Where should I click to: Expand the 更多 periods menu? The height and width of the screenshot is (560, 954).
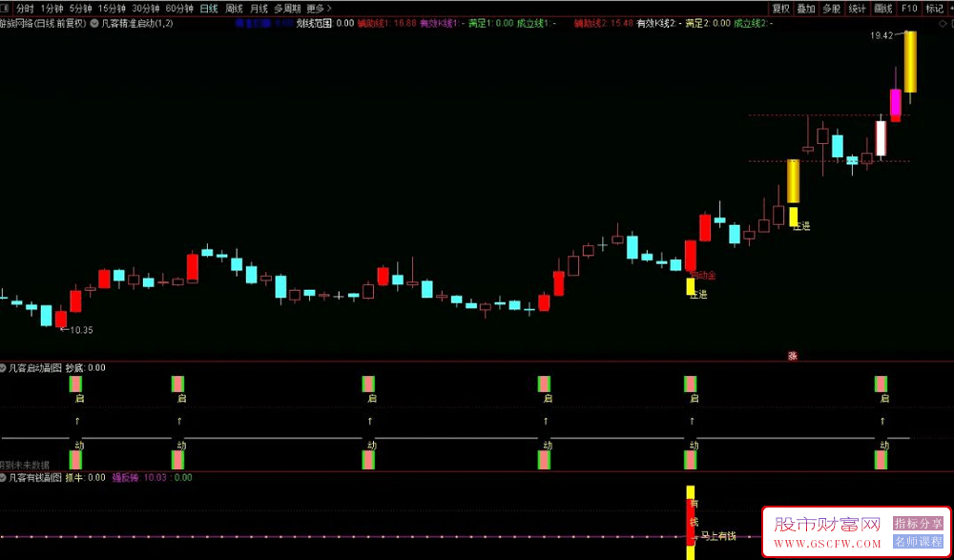tap(319, 9)
